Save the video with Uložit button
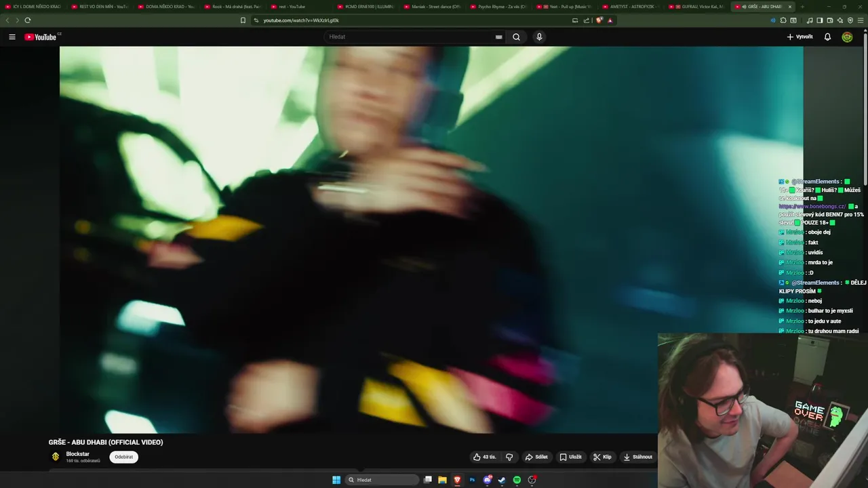 tap(570, 457)
